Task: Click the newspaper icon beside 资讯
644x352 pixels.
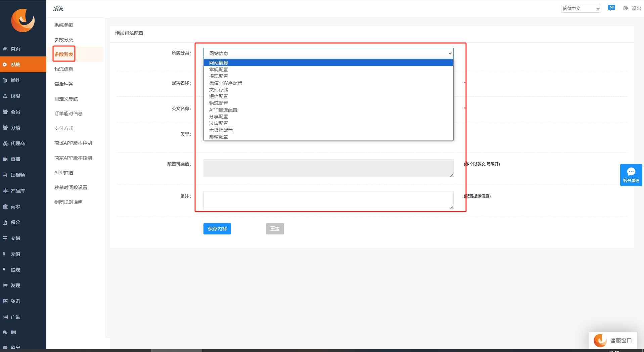Action: coord(5,301)
